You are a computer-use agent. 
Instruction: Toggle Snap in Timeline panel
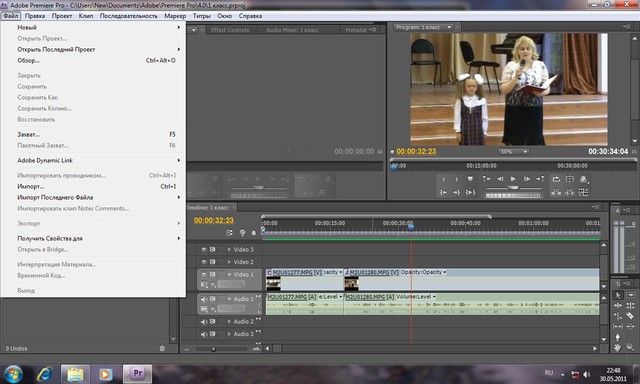[229, 233]
